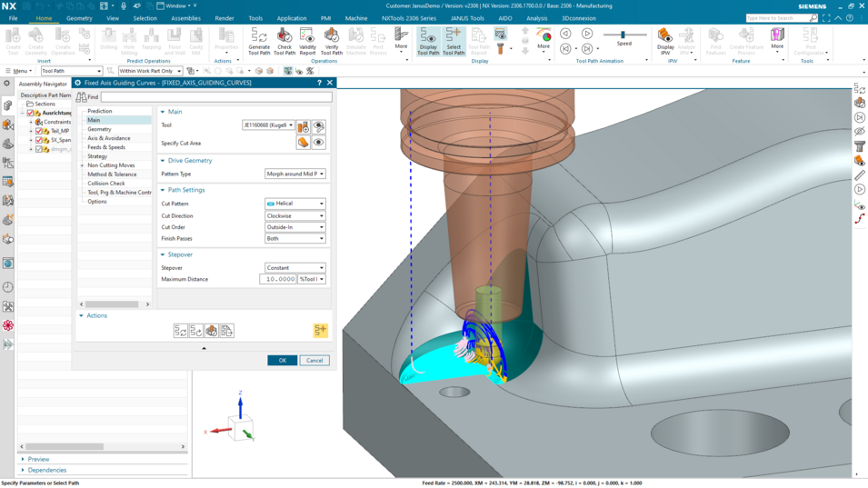Screen dimensions: 868x488
Task: Uncheck the Teil_MP component checkbox
Action: (x=39, y=131)
